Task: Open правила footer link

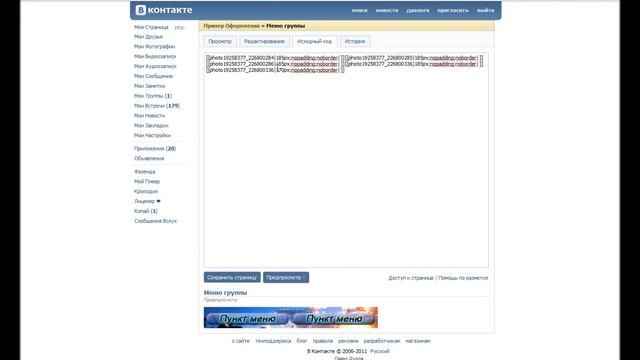Action: tap(322, 341)
